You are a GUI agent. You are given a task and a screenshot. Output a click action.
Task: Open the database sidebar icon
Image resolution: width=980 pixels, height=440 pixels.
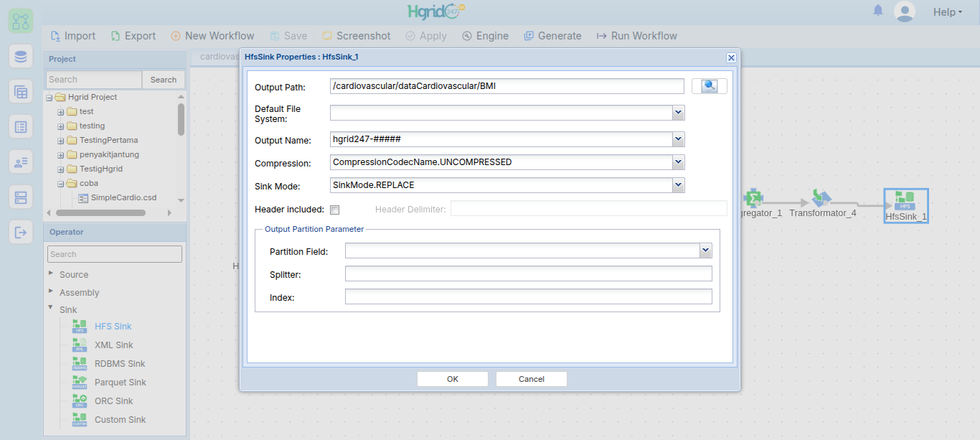[x=21, y=56]
